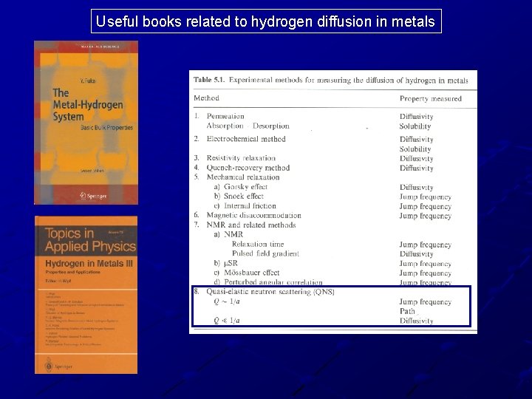
Task: Click the 'Permeation' row text
Action: click(x=225, y=116)
